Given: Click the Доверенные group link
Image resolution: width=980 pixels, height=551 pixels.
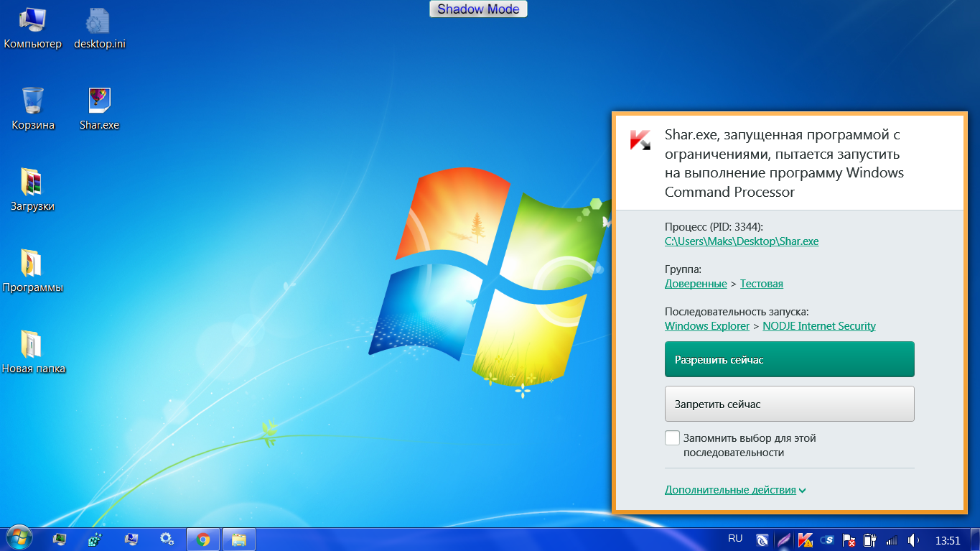Looking at the screenshot, I should point(695,284).
